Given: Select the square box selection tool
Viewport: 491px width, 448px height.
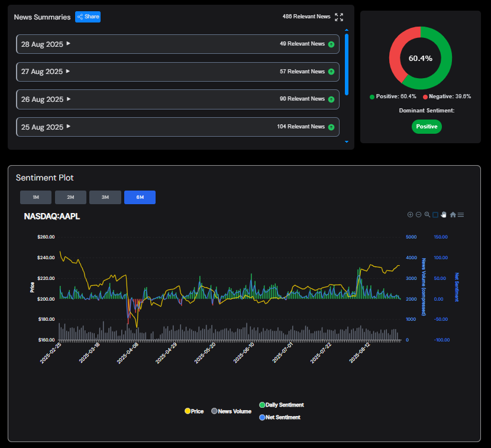Looking at the screenshot, I should tap(435, 215).
